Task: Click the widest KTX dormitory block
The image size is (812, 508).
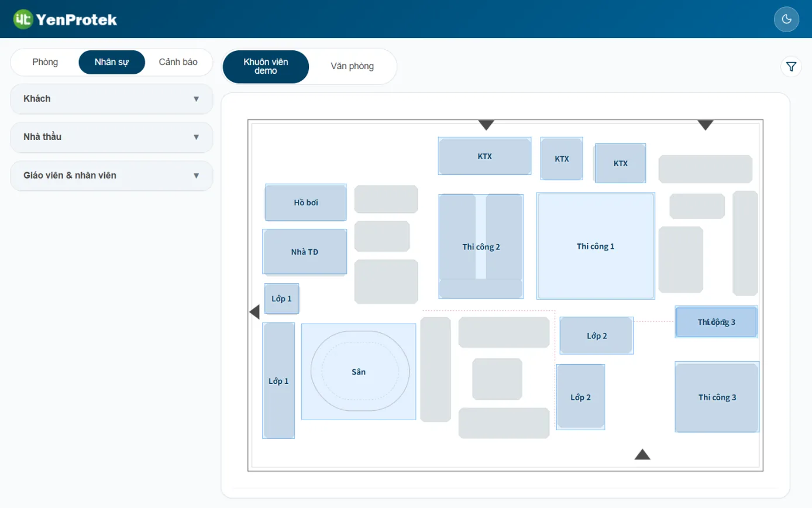Action: click(x=485, y=156)
